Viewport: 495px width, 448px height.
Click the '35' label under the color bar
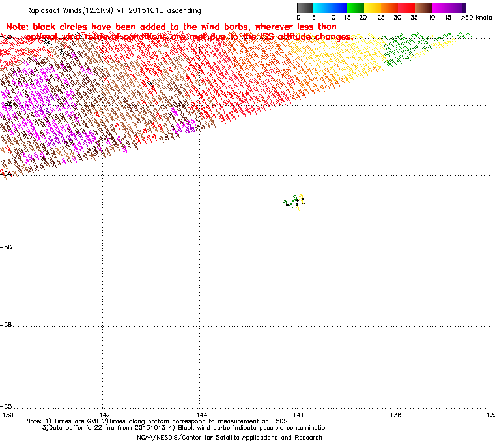coord(414,18)
